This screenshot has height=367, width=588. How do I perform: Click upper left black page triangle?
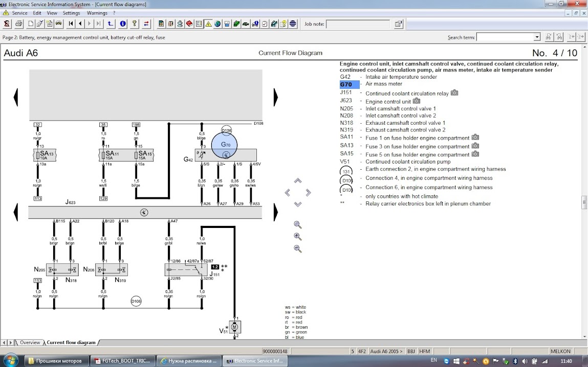point(16,97)
